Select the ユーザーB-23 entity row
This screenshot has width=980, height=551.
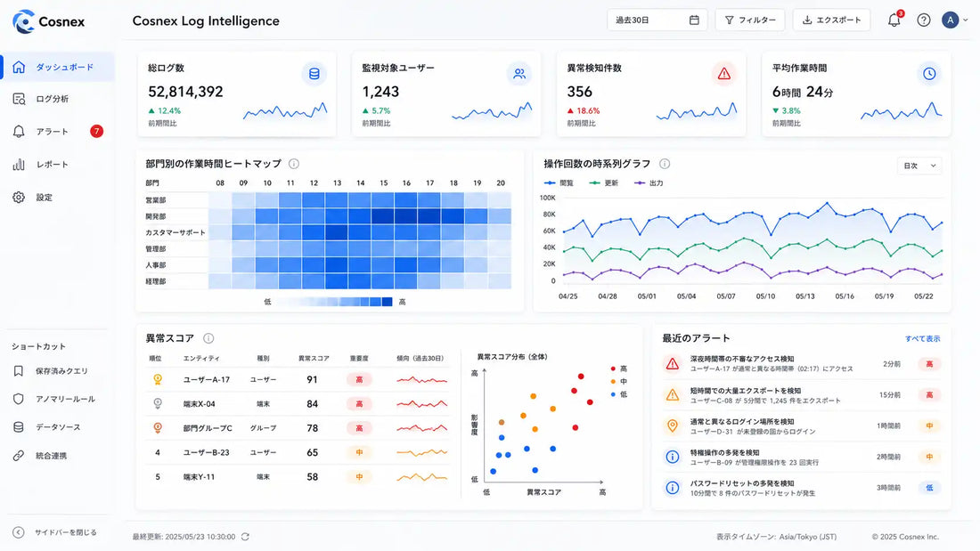298,452
